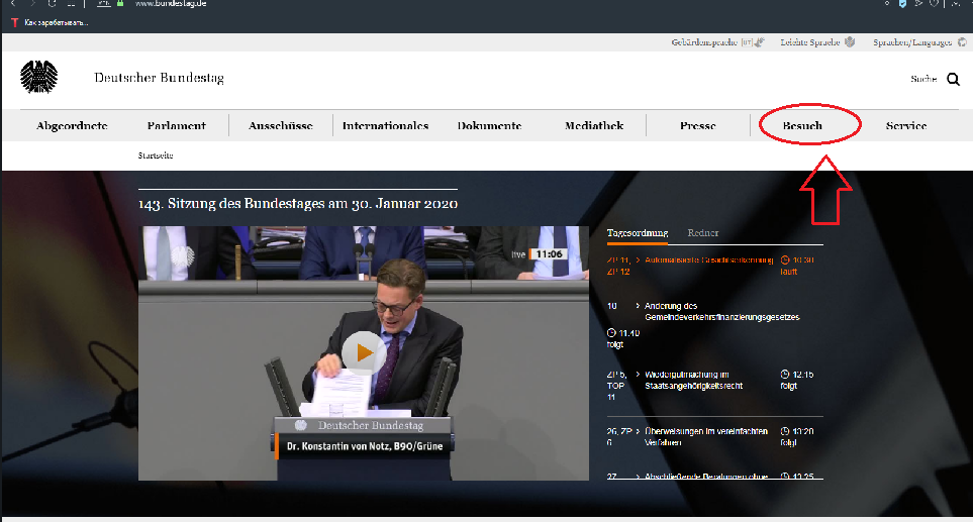This screenshot has width=973, height=522.
Task: Click the '11:40 folgt' time entry
Action: coord(623,338)
